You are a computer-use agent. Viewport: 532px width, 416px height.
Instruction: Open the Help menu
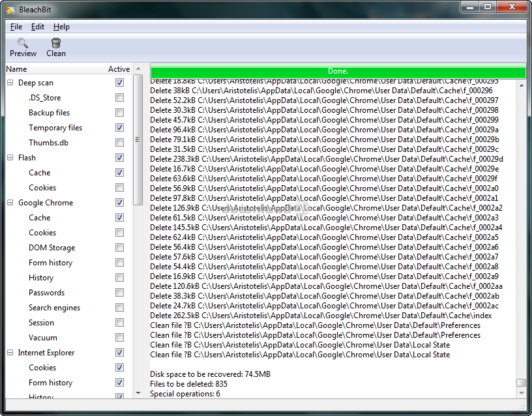[x=61, y=27]
